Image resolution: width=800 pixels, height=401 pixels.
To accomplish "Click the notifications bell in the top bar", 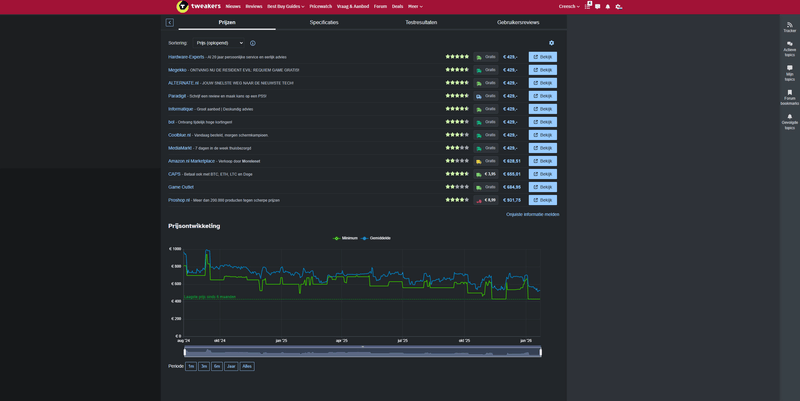I will [607, 6].
